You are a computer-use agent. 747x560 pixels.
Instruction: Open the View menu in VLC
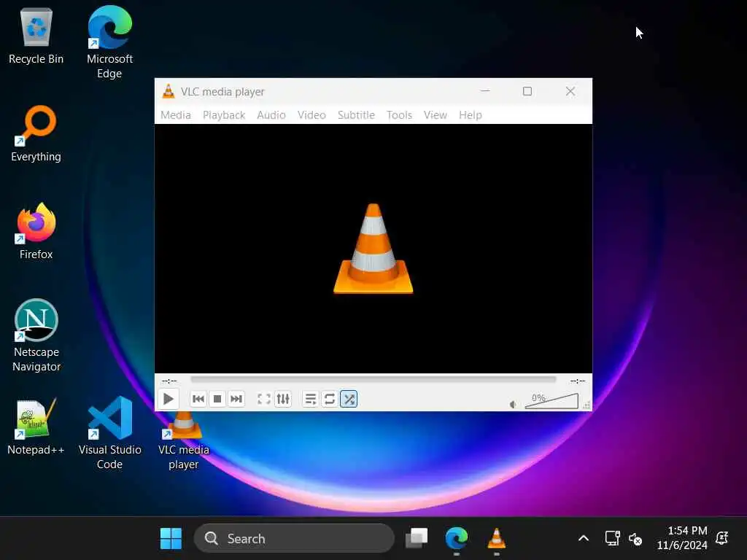click(x=436, y=114)
